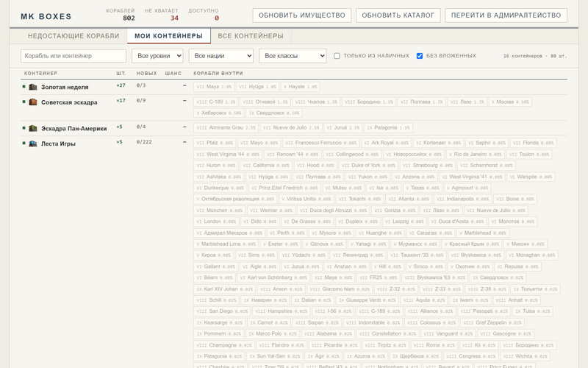Screen dimensions: 588x368
Task: Open 'Все нации' dropdown
Action: (x=221, y=56)
